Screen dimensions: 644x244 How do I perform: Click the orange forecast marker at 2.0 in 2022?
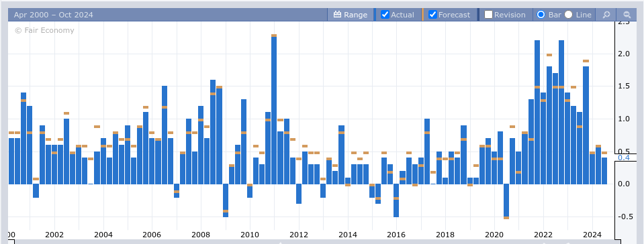pos(549,55)
